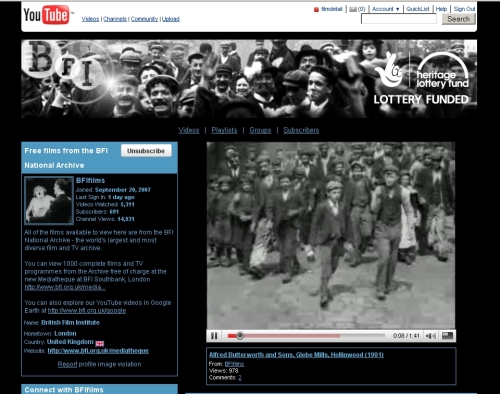This screenshot has width=500, height=394.
Task: Toggle fullscreen view icon in player
Action: (x=447, y=336)
